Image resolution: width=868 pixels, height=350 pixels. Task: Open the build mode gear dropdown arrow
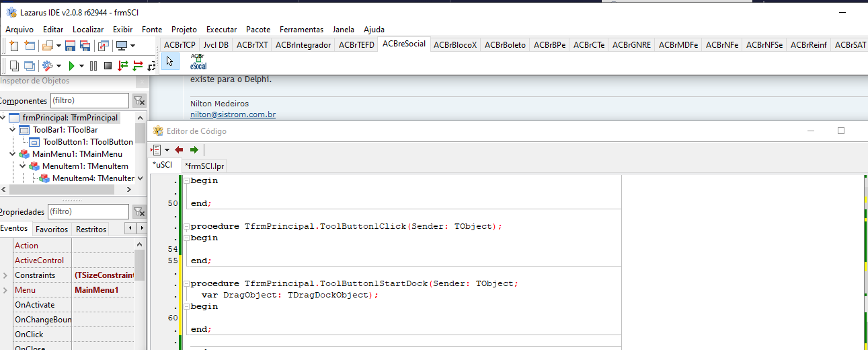click(58, 66)
